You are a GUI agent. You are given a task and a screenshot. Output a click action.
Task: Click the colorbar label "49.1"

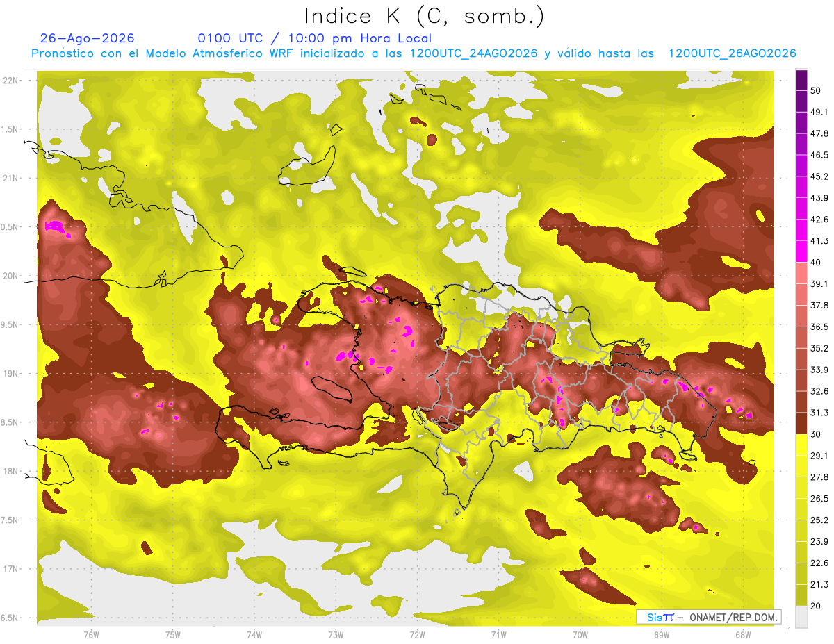(819, 113)
